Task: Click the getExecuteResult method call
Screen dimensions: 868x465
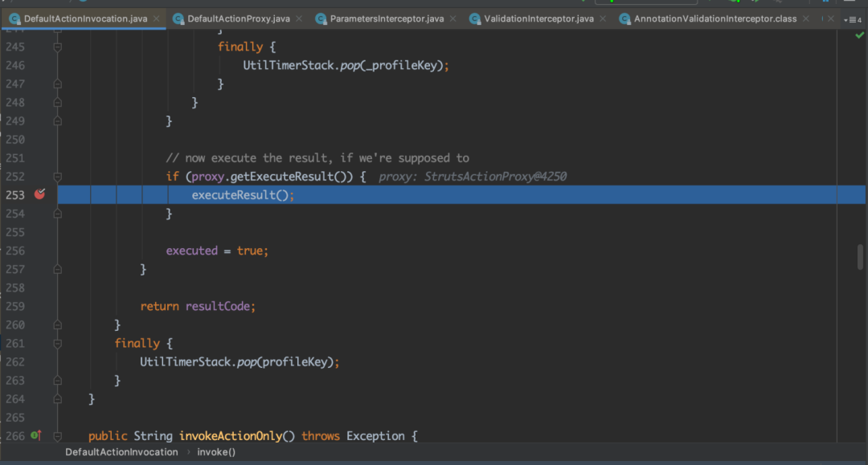Action: [x=281, y=177]
